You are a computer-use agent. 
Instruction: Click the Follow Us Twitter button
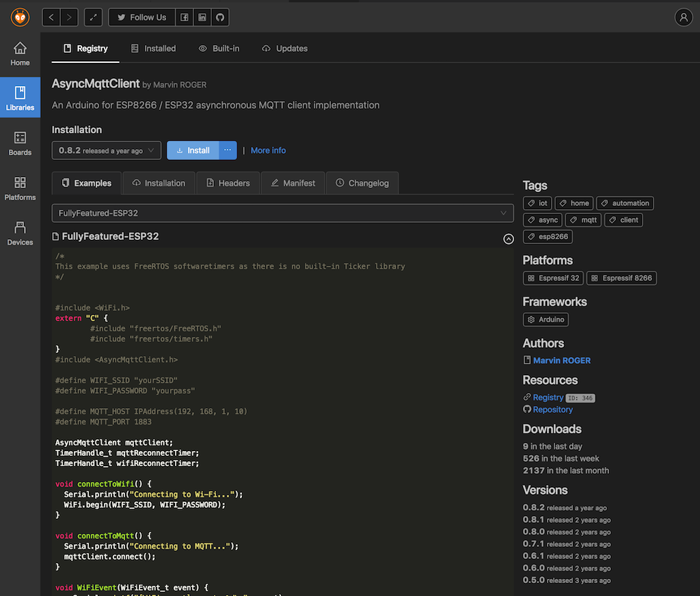[x=142, y=17]
